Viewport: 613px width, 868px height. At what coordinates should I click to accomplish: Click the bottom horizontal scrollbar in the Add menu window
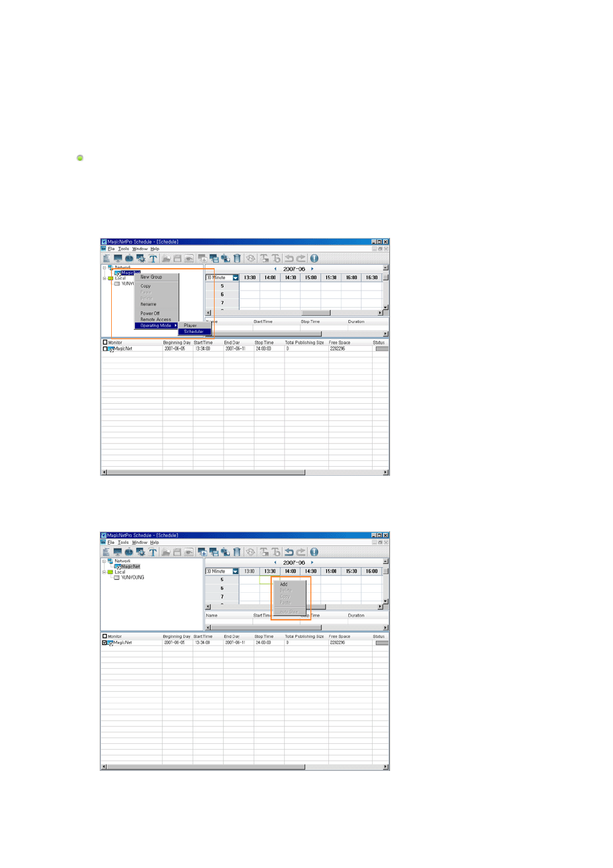(245, 767)
